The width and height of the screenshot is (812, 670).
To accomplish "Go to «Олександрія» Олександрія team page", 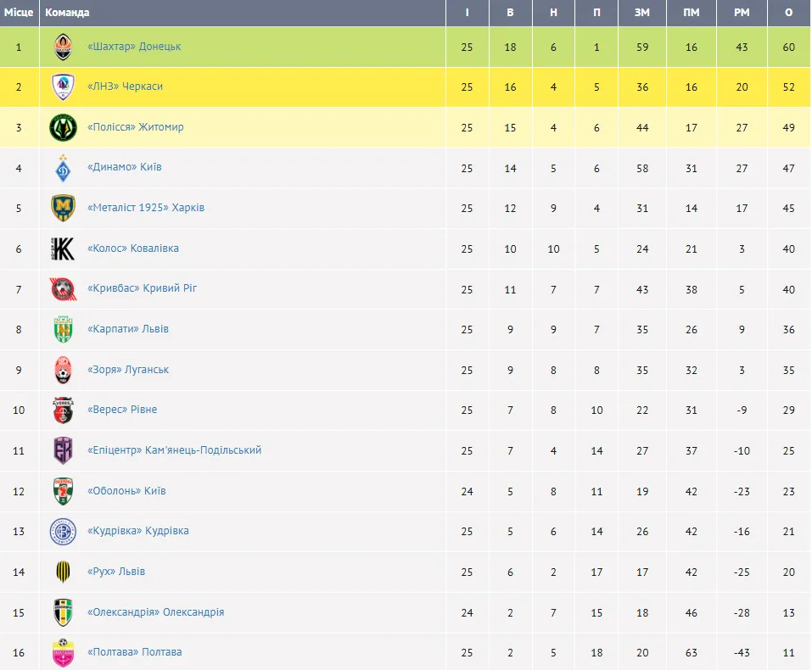I will click(x=156, y=612).
